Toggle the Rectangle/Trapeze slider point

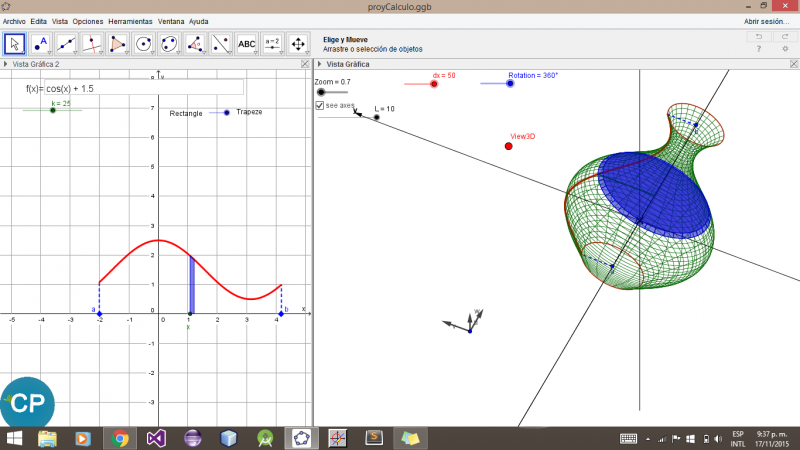pyautogui.click(x=227, y=112)
